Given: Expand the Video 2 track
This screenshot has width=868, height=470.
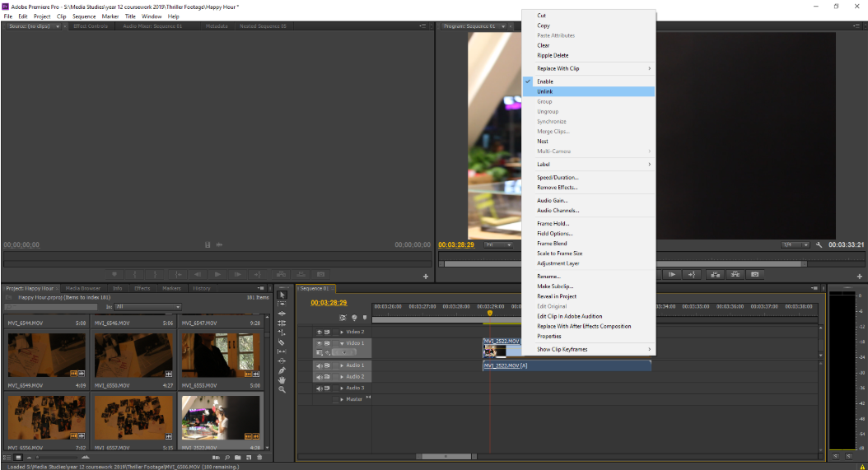Looking at the screenshot, I should pos(342,333).
